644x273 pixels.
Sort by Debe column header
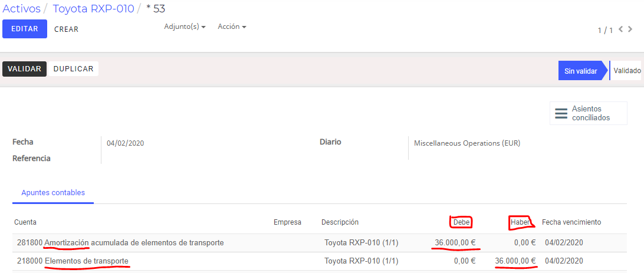pos(461,222)
